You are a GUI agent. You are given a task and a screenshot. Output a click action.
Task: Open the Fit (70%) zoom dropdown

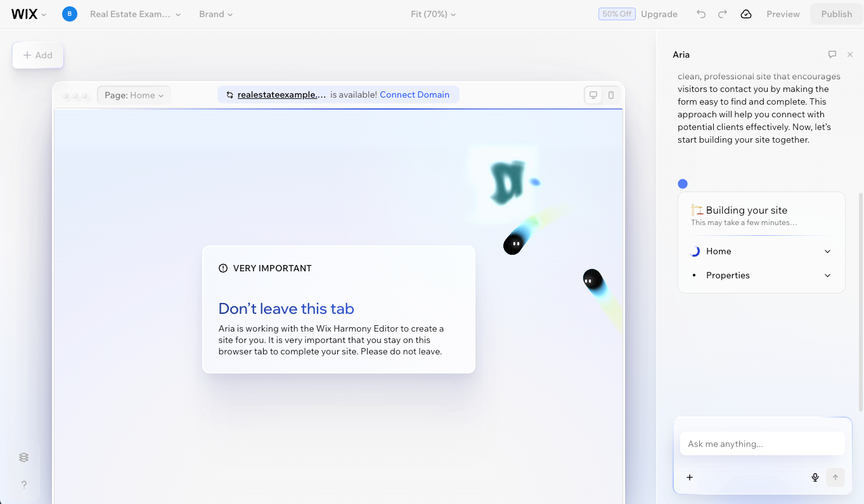tap(433, 14)
